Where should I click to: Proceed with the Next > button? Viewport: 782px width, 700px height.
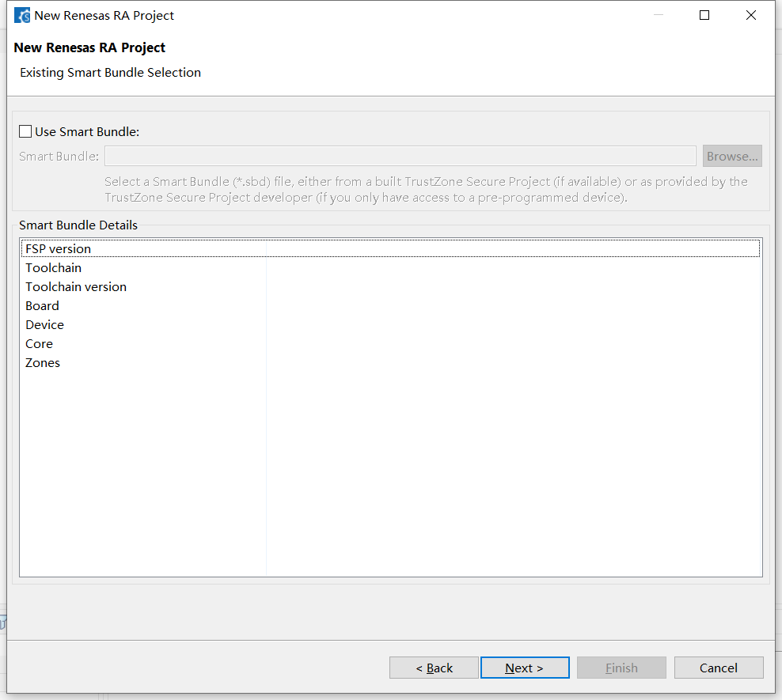(x=525, y=668)
